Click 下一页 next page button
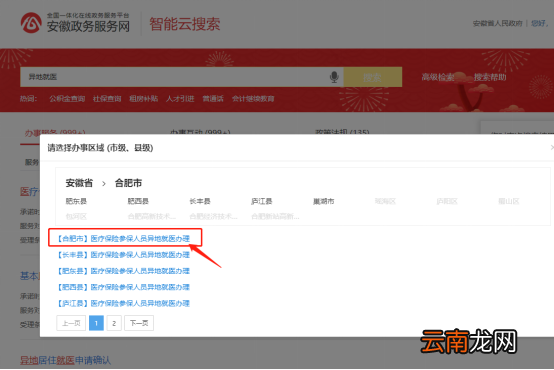554x370 pixels. pos(139,323)
